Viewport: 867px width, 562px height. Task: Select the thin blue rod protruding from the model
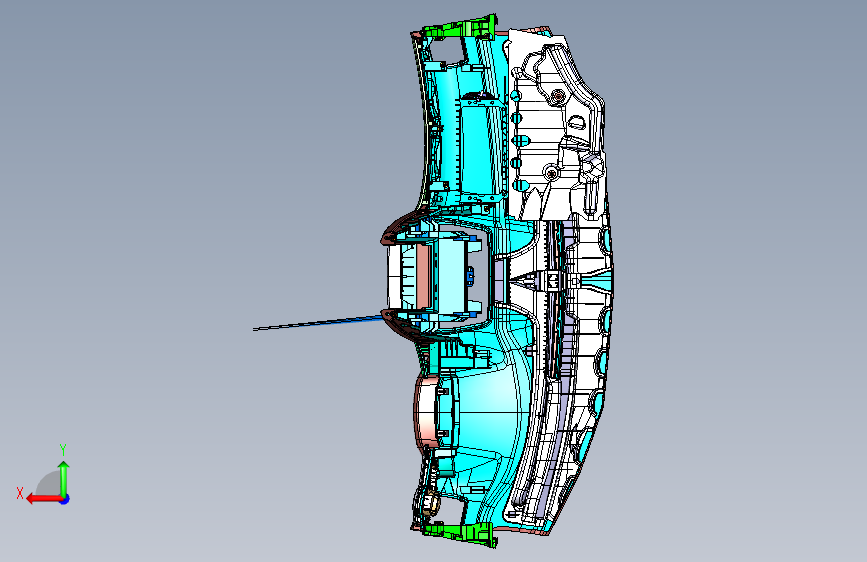click(x=318, y=323)
